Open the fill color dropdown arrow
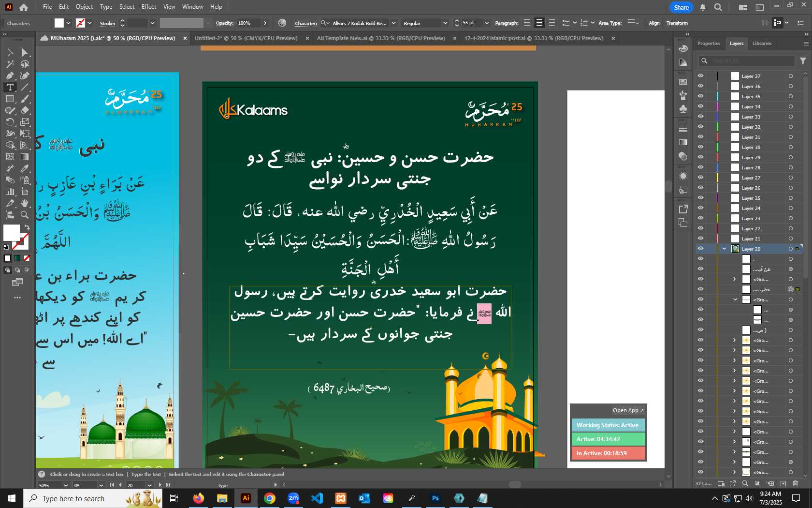The height and width of the screenshot is (508, 812). click(68, 23)
